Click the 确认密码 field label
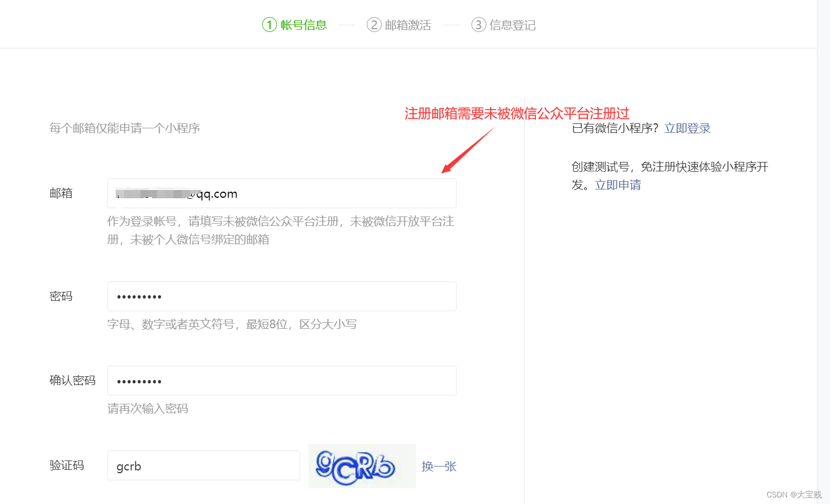Viewport: 830px width, 504px height. pyautogui.click(x=73, y=381)
